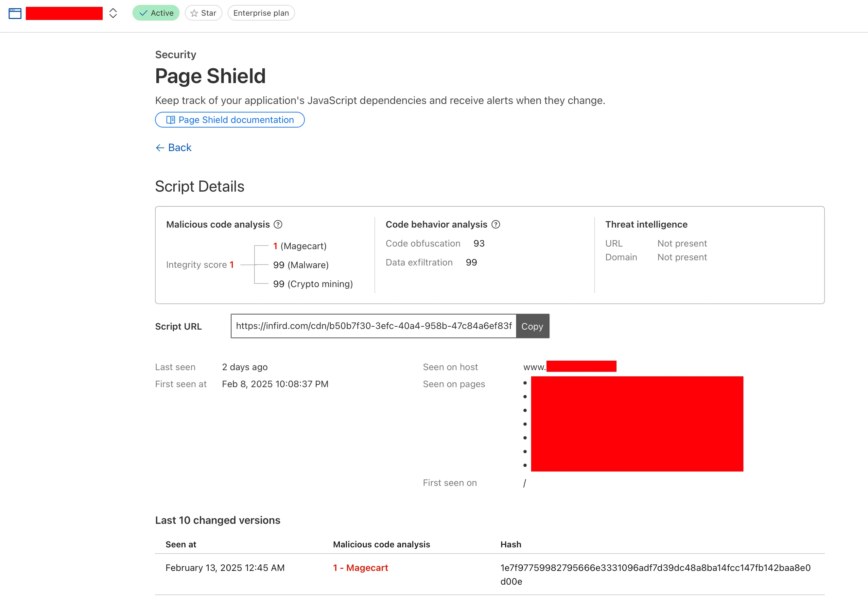The image size is (868, 601).
Task: Click the Back arrow icon
Action: tap(160, 147)
